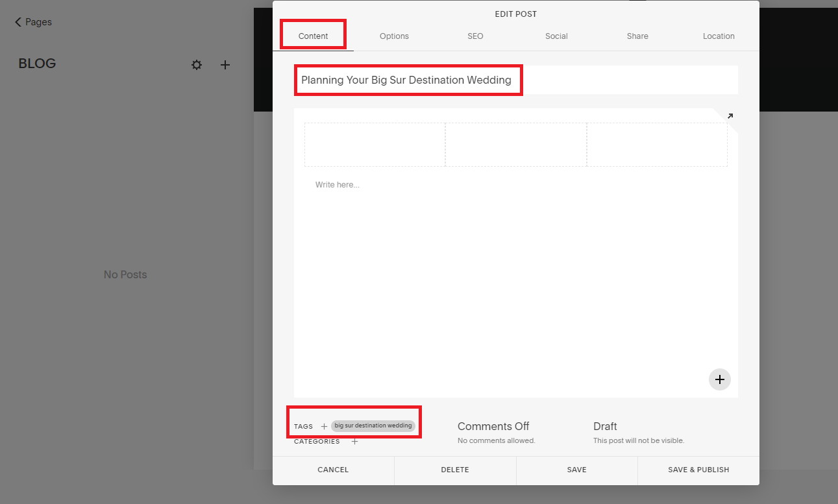This screenshot has width=838, height=504.
Task: Expand the post editor using the arrow icon
Action: point(729,116)
